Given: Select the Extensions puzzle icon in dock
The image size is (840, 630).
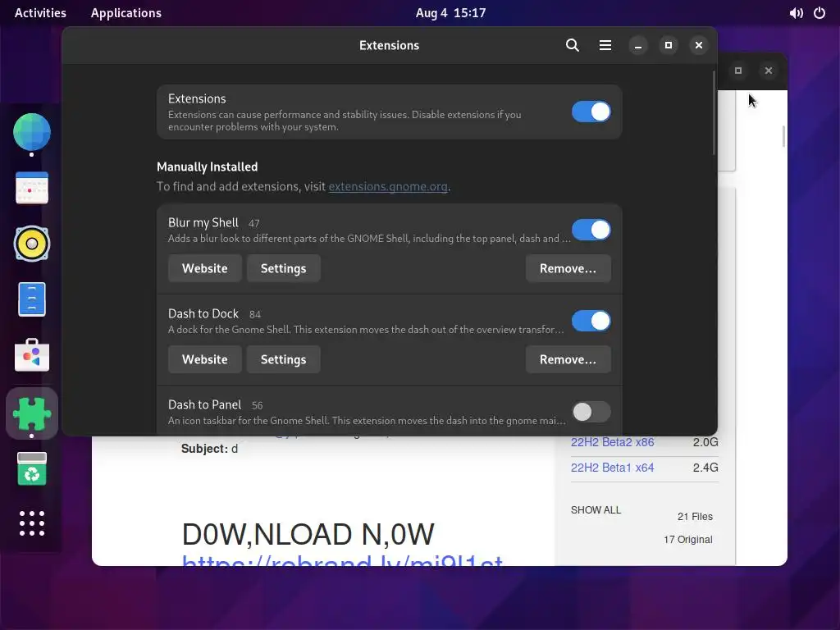Looking at the screenshot, I should click(x=32, y=413).
